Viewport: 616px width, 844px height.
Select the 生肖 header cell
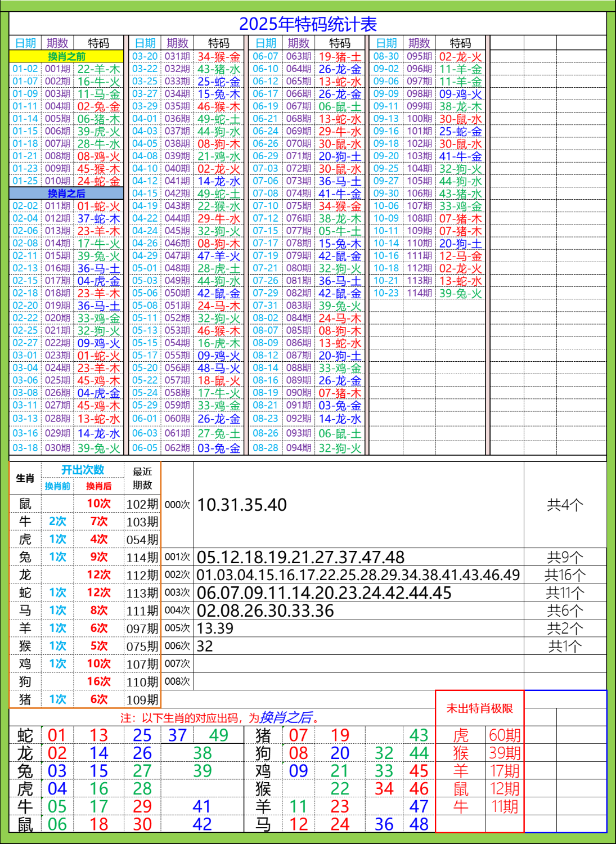coord(26,479)
